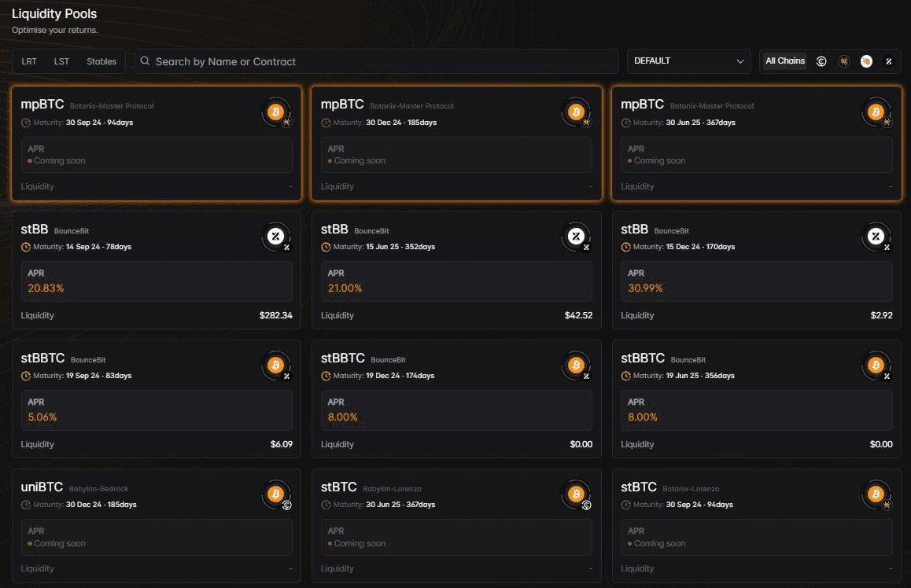Click the Bitcoin token icon on stBBTC 19 Dec 24 card
Viewport: 911px width, 588px height.
coord(576,365)
